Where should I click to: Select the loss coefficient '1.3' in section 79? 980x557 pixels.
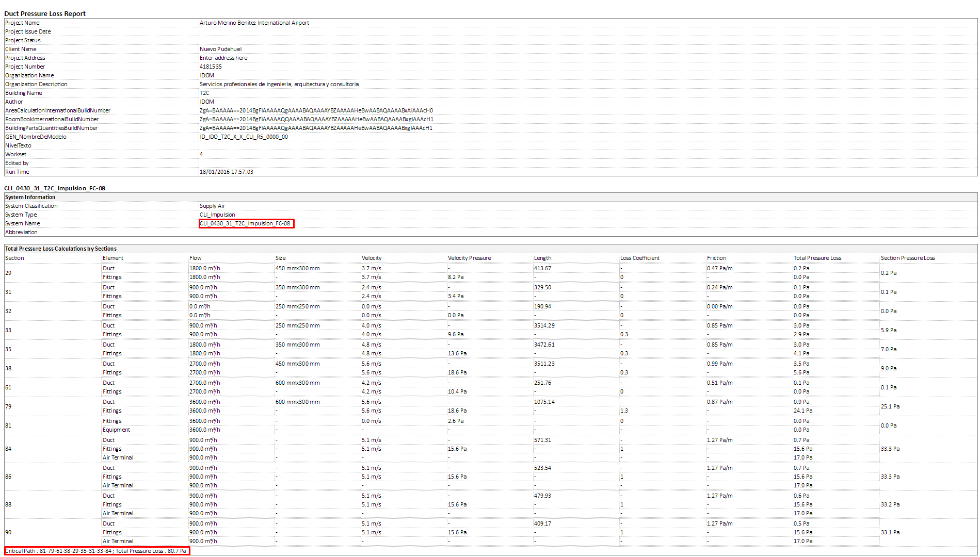click(624, 411)
